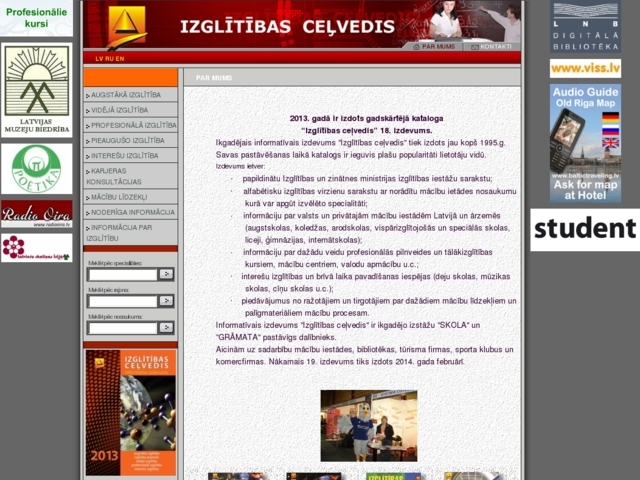Click the LNB Digitālā Bibliotēka logo

coord(585,27)
